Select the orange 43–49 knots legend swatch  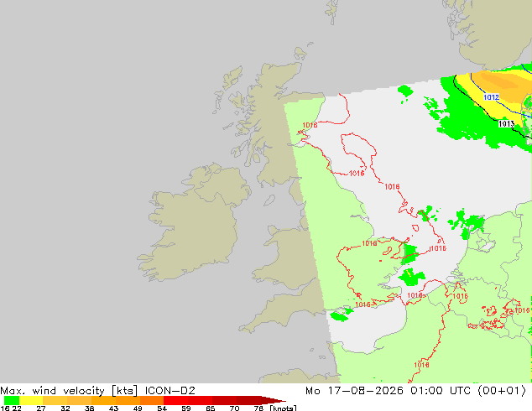[128, 400]
